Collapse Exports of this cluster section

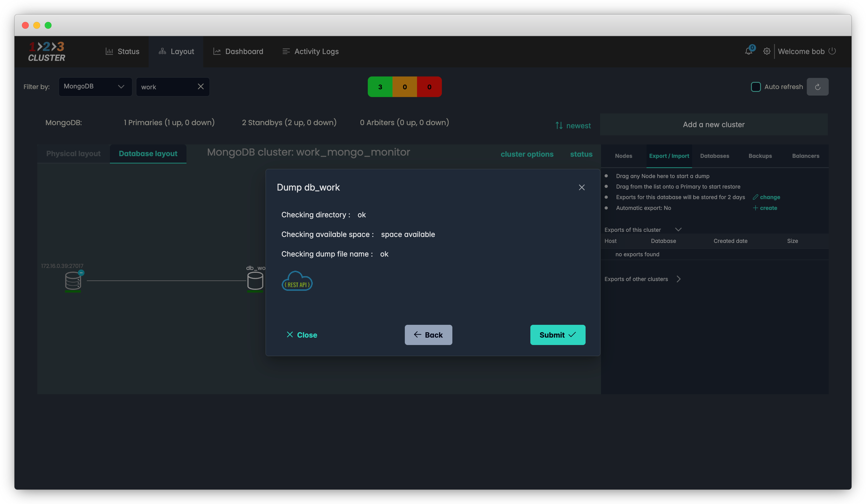678,230
